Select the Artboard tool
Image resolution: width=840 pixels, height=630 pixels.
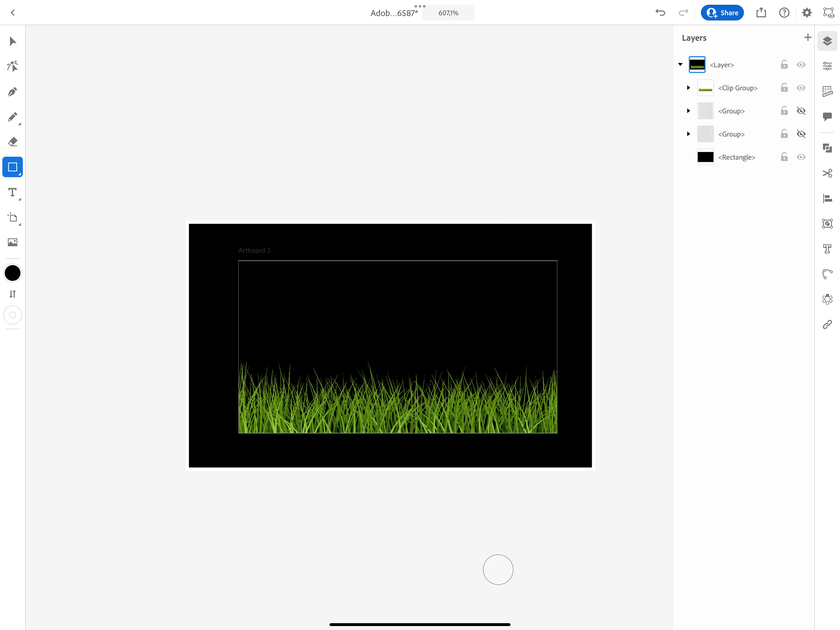coord(13,217)
